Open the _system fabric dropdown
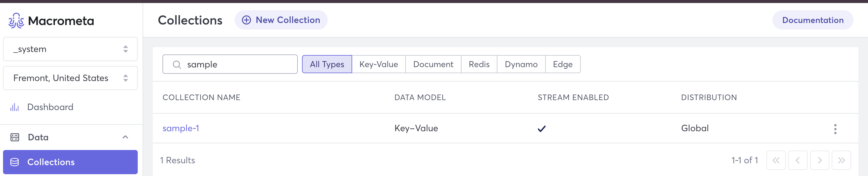The width and height of the screenshot is (868, 176). pyautogui.click(x=70, y=49)
